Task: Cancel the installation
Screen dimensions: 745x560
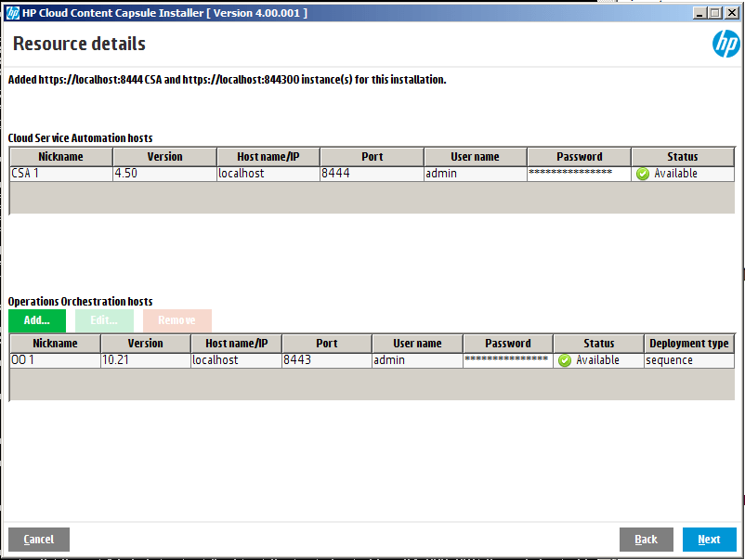Action: point(38,539)
